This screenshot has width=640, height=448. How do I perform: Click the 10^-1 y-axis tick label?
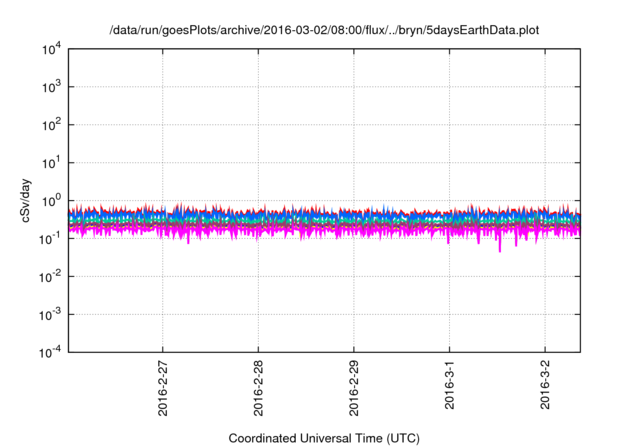[x=50, y=239]
